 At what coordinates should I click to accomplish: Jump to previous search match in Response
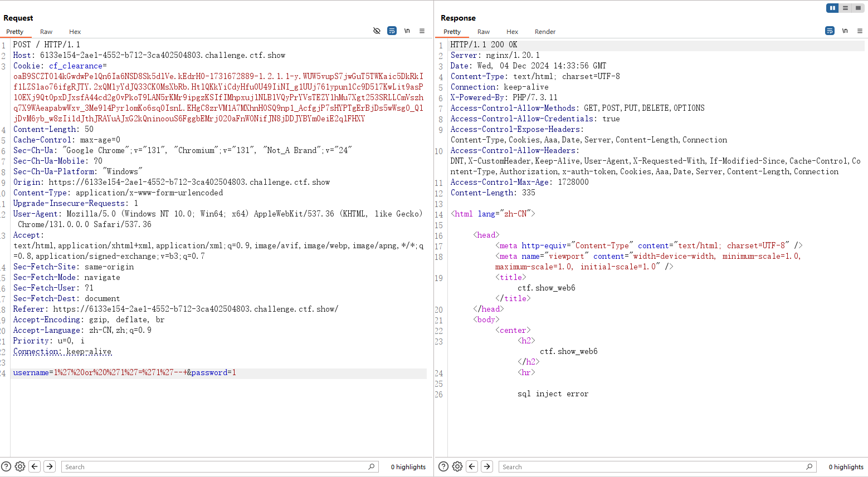coord(472,466)
